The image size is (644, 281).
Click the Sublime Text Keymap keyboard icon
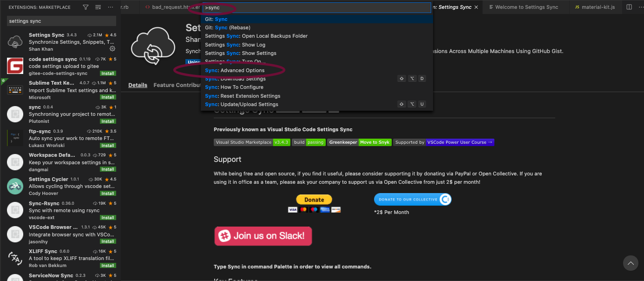(15, 90)
